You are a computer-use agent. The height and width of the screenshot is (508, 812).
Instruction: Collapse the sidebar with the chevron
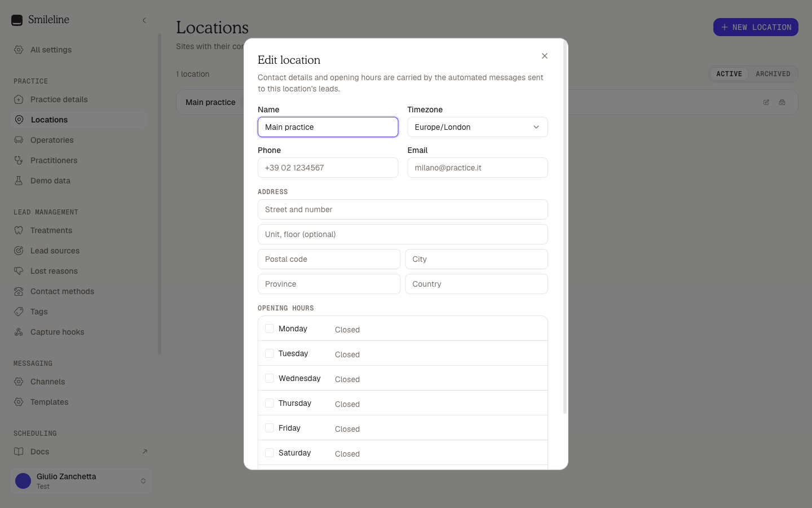[x=144, y=20]
